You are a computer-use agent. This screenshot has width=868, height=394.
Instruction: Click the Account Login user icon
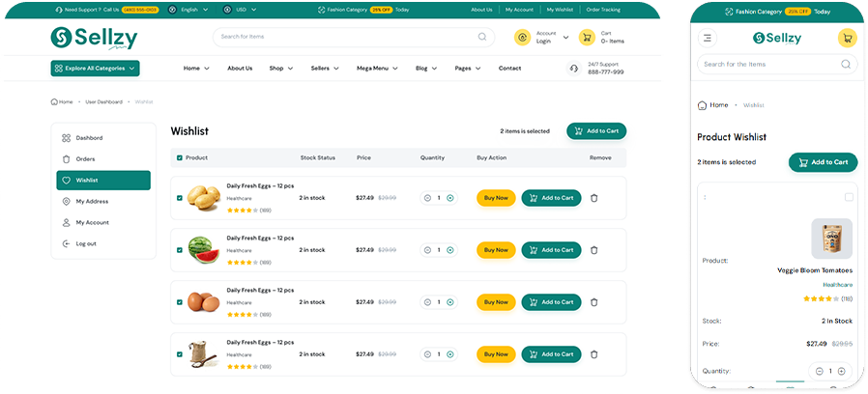click(522, 38)
